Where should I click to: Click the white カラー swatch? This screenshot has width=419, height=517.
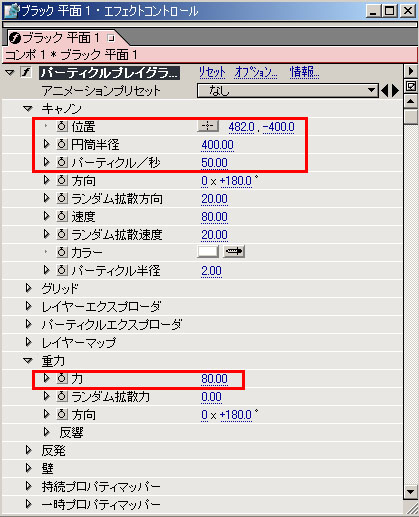(x=208, y=251)
